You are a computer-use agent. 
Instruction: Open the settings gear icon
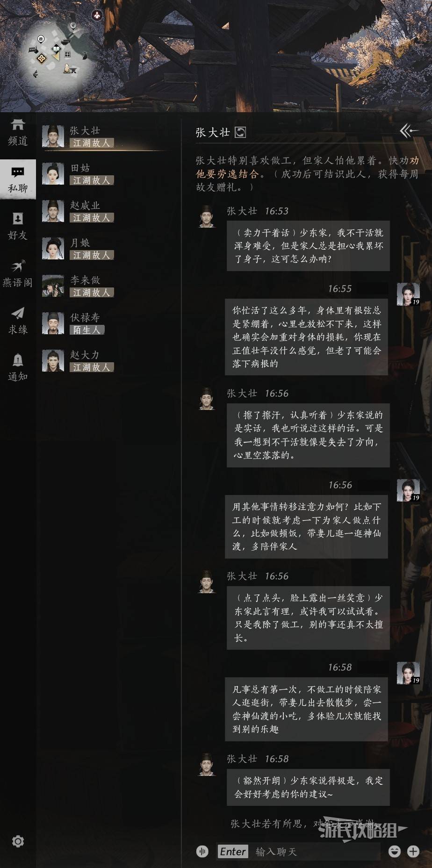coord(18,841)
